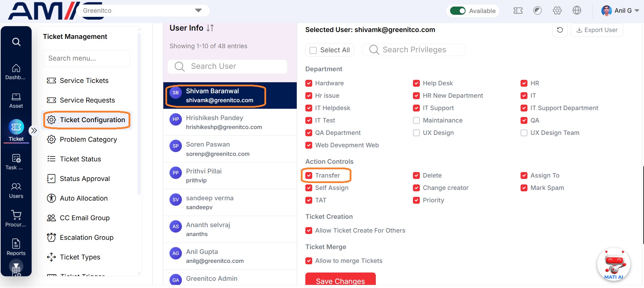The image size is (644, 288).
Task: Uncheck the Transfer action control
Action: click(x=309, y=175)
